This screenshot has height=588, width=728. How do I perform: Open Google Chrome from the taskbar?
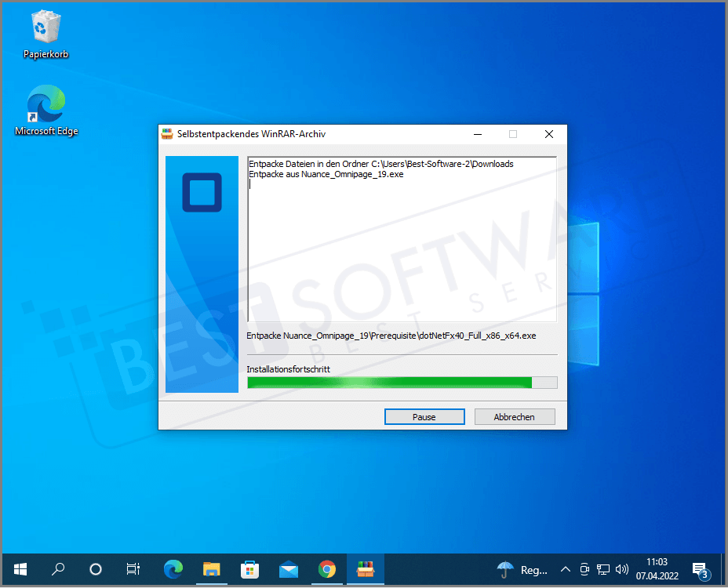tap(327, 570)
